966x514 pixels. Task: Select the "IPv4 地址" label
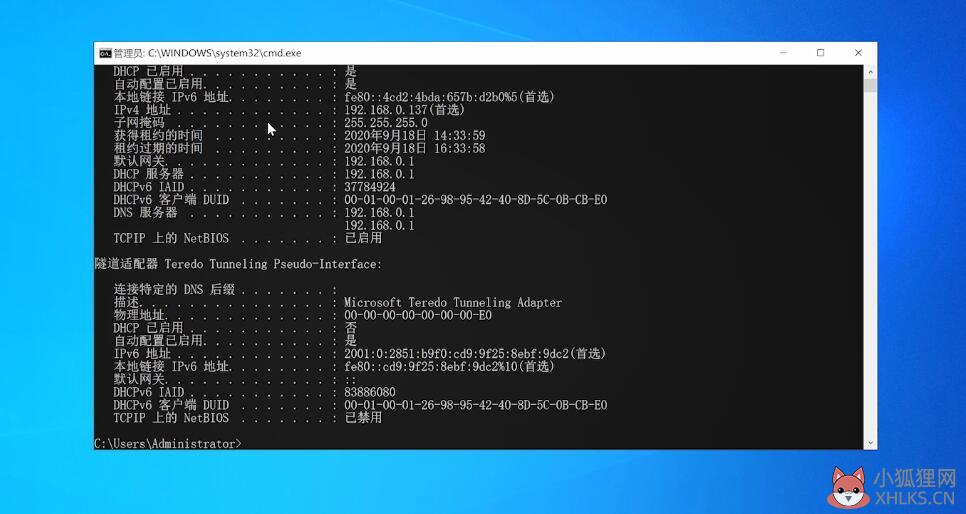click(x=142, y=110)
